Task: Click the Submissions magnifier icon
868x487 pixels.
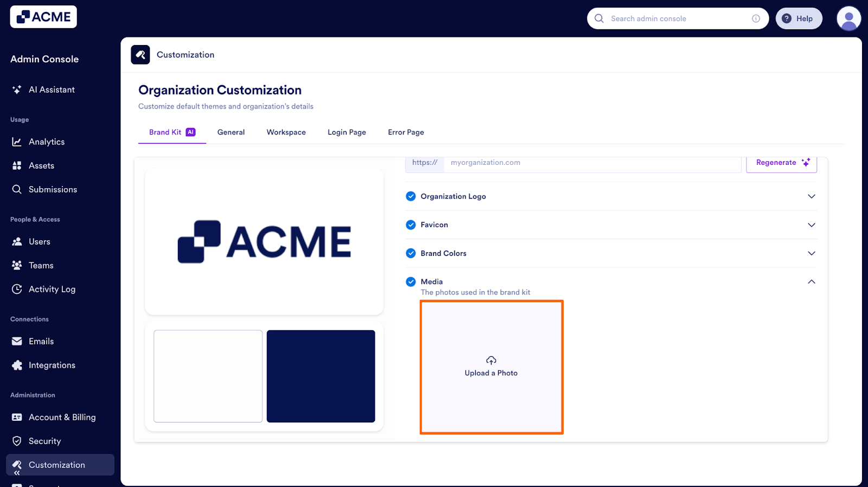Action: coord(17,189)
